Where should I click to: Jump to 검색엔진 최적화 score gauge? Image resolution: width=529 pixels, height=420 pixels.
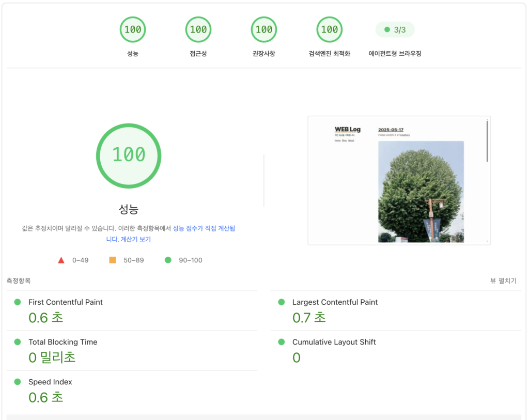click(329, 29)
